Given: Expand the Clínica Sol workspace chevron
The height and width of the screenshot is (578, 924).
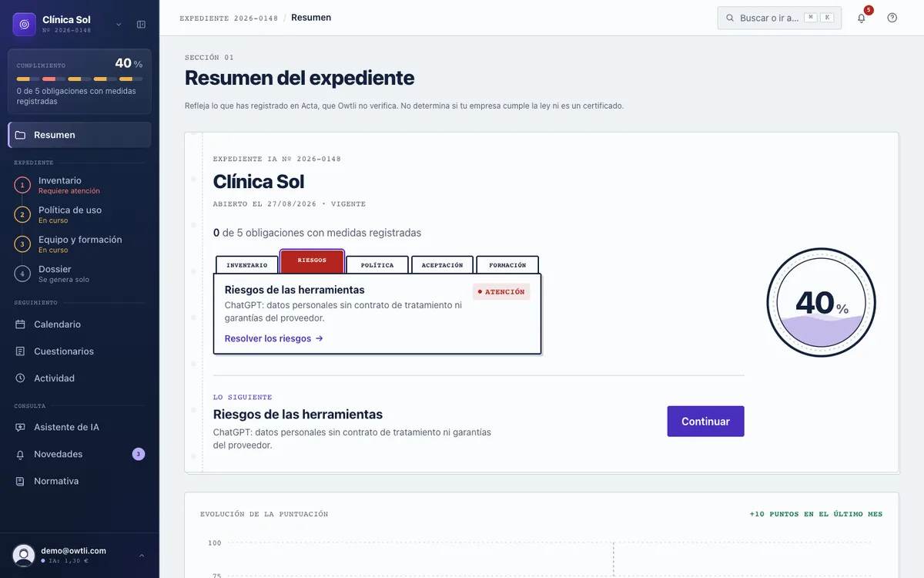Looking at the screenshot, I should pyautogui.click(x=119, y=25).
